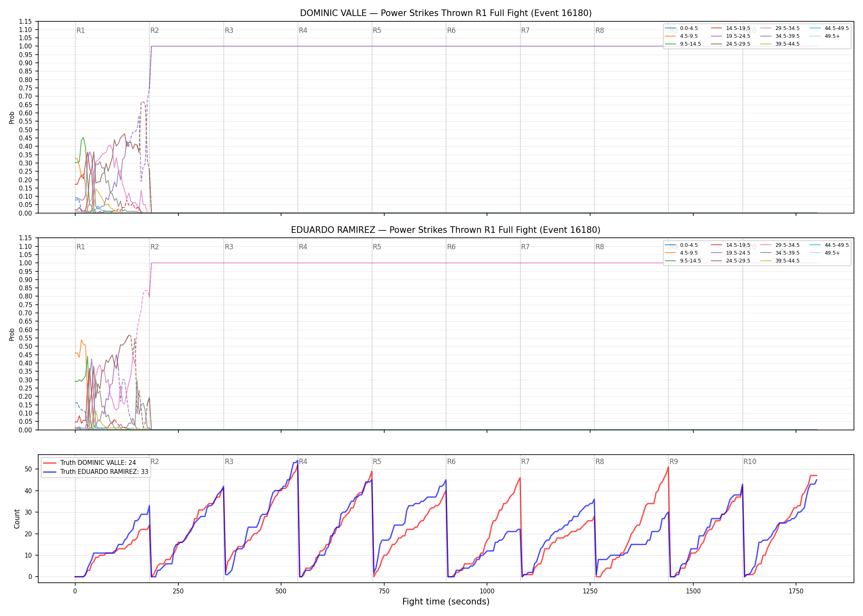
Task: Click the 'Count' y-axis label on bottom chart
Action: click(x=17, y=519)
